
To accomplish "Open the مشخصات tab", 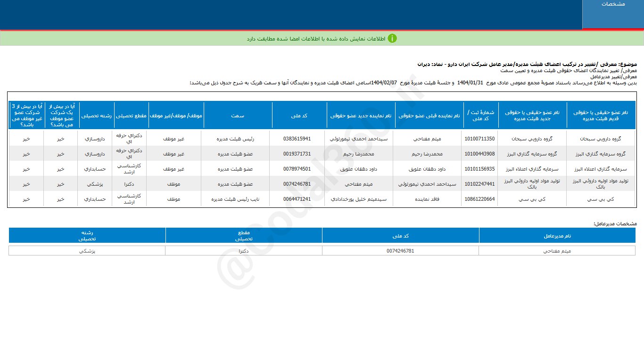I will pyautogui.click(x=613, y=4).
